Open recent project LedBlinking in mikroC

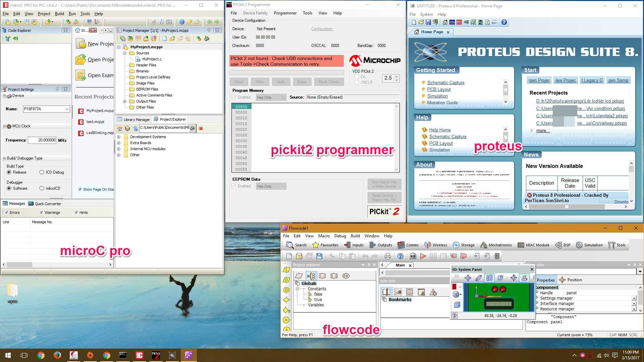(96, 133)
